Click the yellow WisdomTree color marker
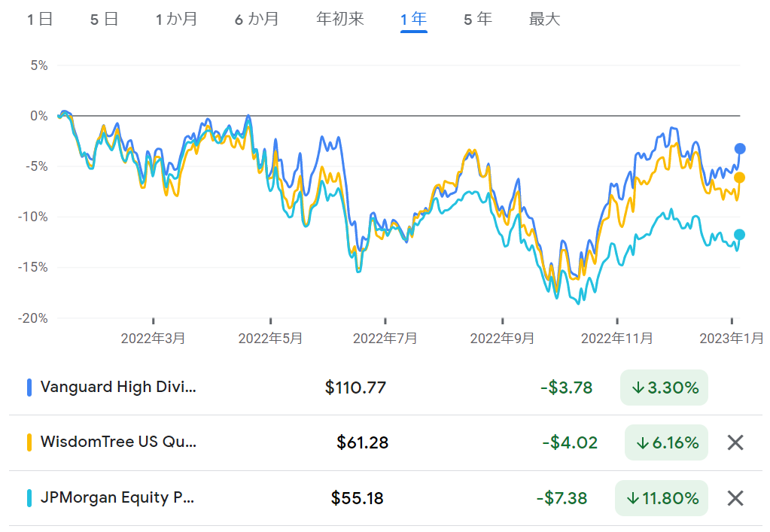The height and width of the screenshot is (532, 770). pos(29,442)
